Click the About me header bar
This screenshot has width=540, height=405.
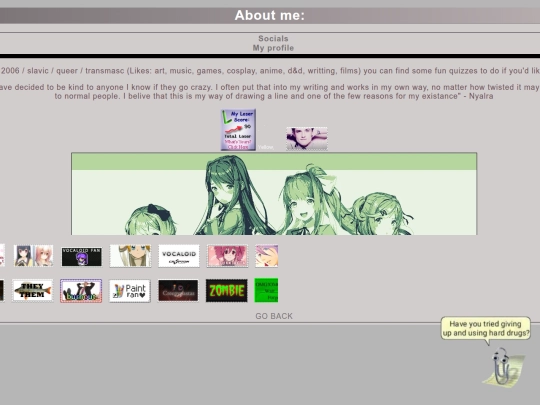[270, 15]
